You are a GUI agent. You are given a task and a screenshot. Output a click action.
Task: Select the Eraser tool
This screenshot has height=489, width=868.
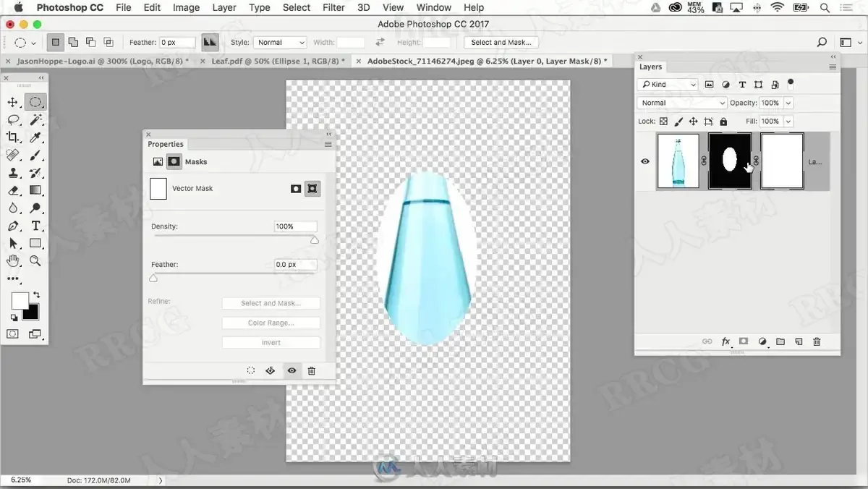[x=13, y=190]
